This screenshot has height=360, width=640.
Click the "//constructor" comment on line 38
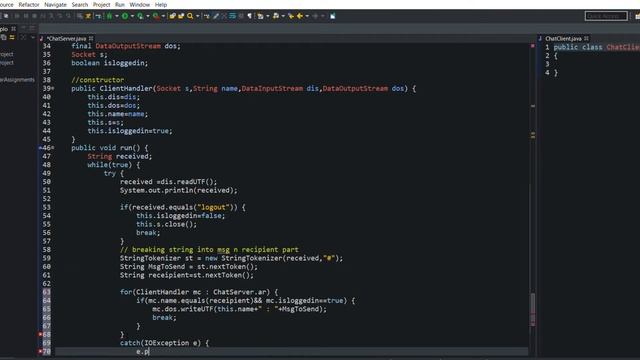pyautogui.click(x=98, y=80)
